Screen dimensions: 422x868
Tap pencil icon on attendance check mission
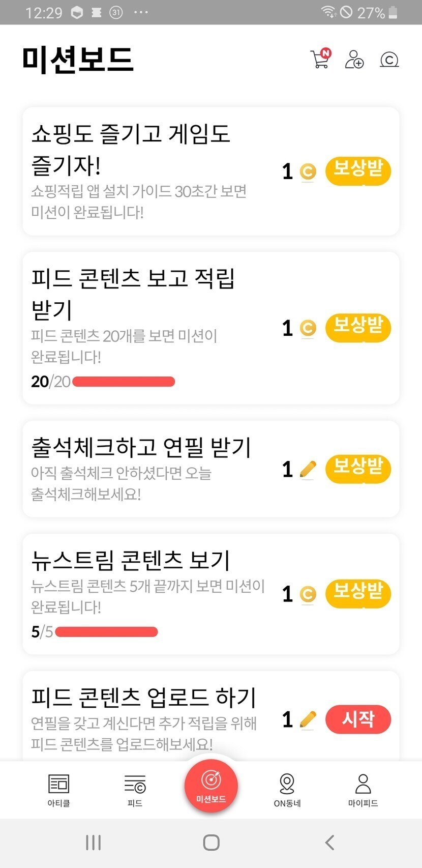click(308, 469)
